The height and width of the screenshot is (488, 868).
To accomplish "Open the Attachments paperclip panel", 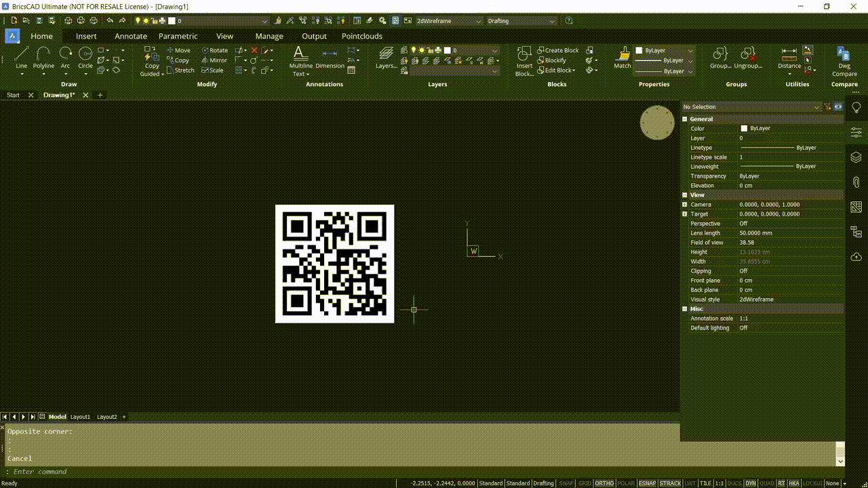I will (856, 182).
